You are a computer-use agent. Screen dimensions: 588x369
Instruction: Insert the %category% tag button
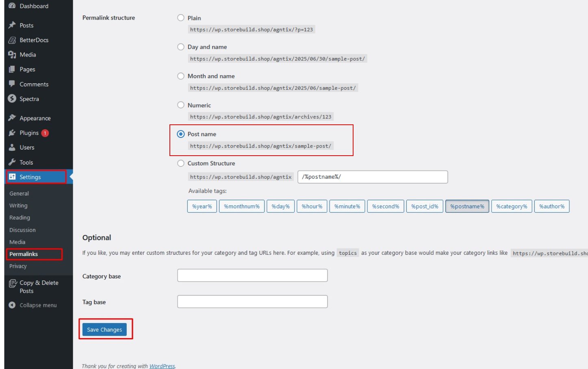pyautogui.click(x=511, y=206)
